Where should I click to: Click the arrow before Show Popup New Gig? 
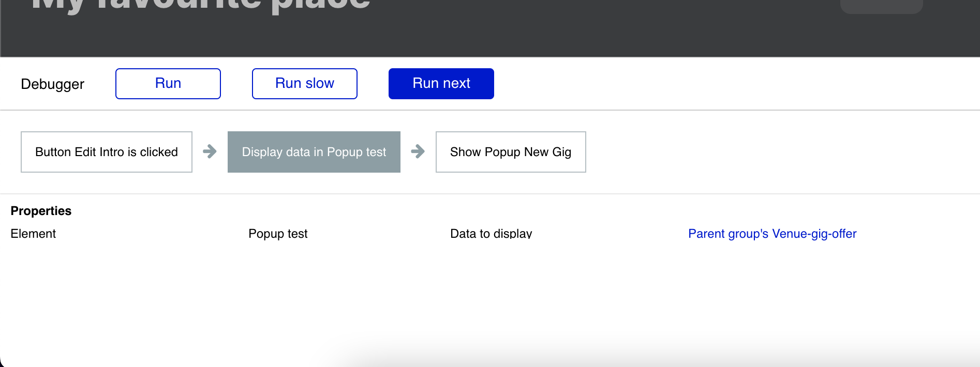pos(418,151)
